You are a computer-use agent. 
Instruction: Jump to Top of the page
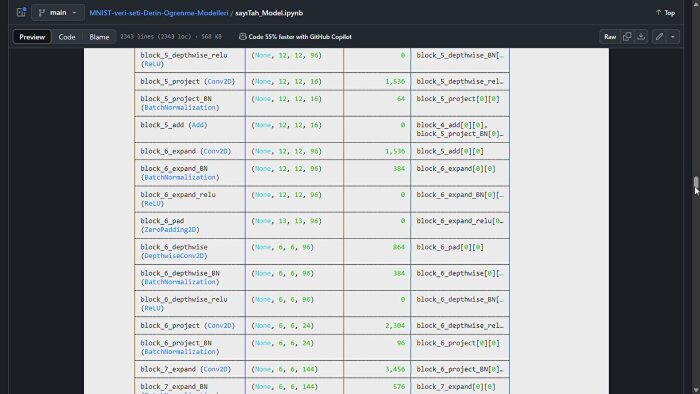[x=665, y=12]
